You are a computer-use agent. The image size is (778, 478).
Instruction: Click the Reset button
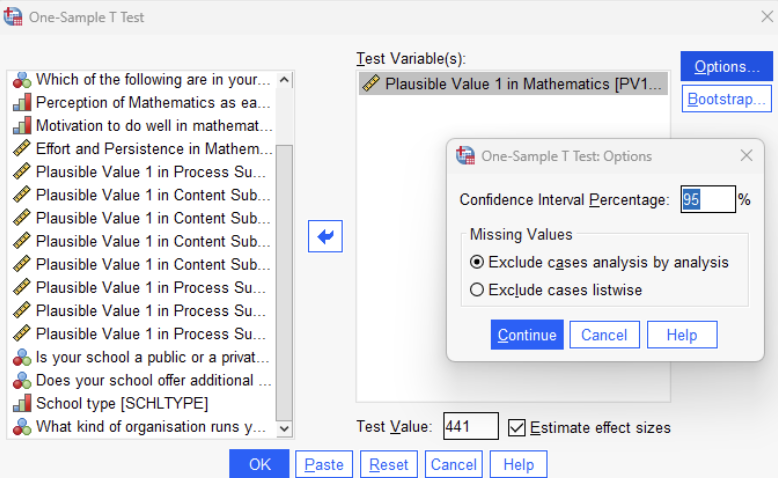click(388, 464)
